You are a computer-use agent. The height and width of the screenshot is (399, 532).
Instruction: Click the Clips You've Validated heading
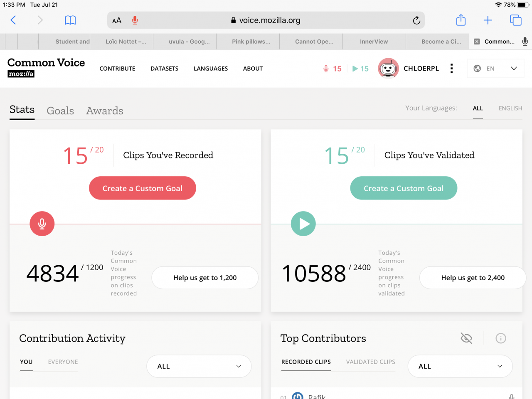point(429,155)
